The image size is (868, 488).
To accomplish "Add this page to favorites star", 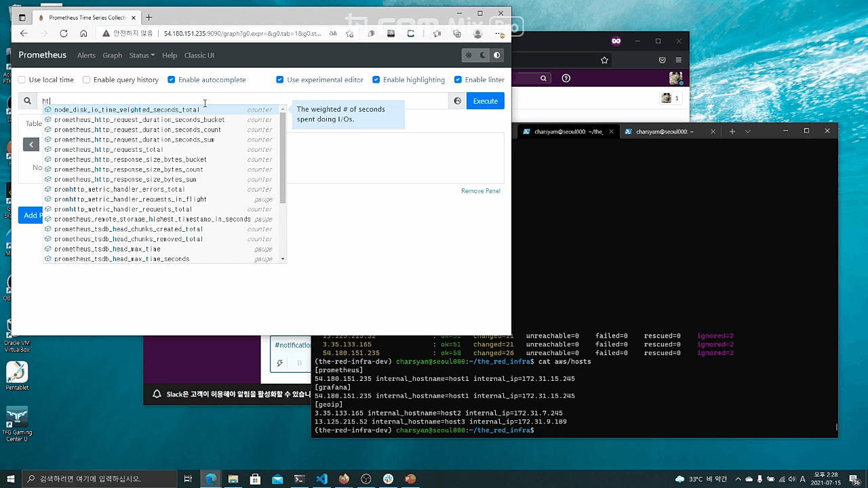I will coord(350,33).
